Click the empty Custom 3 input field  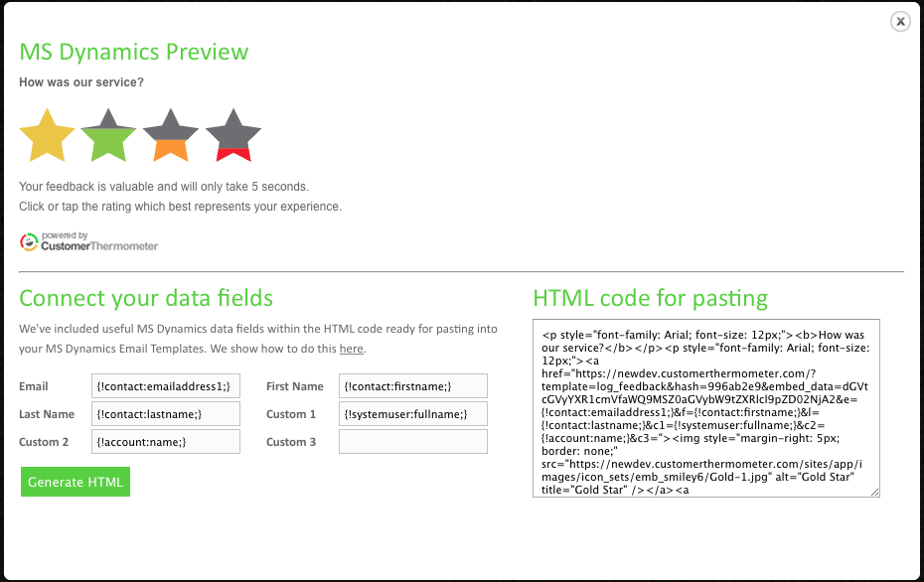413,442
